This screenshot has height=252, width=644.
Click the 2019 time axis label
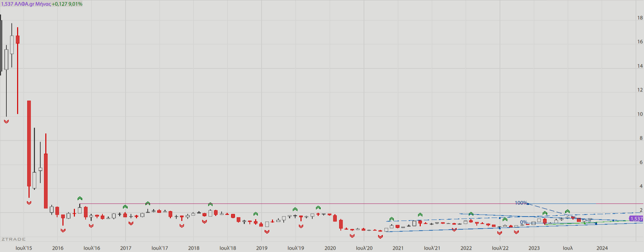pyautogui.click(x=262, y=248)
